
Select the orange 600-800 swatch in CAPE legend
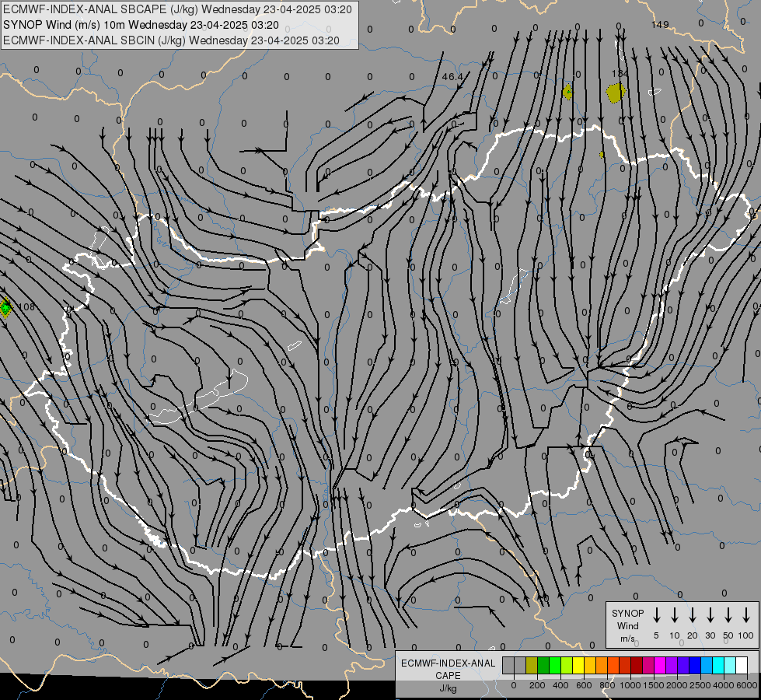(x=602, y=665)
